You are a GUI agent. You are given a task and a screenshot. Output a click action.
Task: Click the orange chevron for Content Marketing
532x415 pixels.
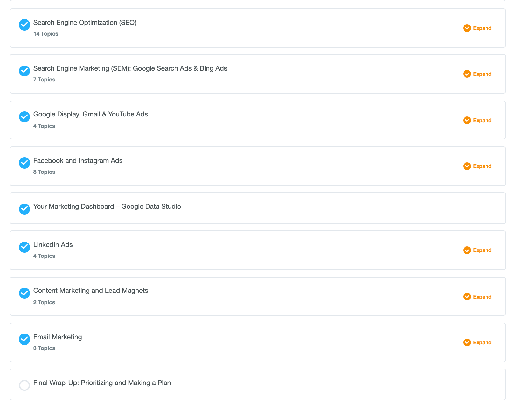point(467,297)
